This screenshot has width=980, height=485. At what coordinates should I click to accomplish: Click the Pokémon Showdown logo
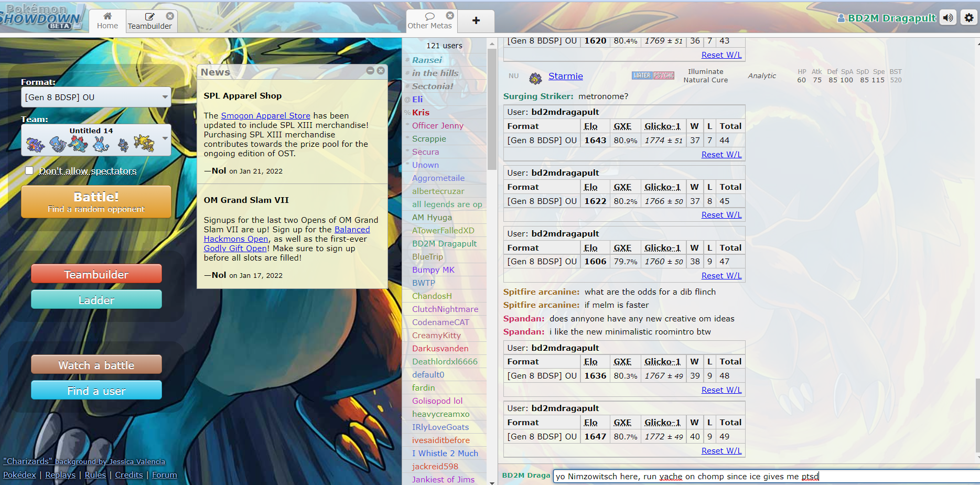coord(42,17)
